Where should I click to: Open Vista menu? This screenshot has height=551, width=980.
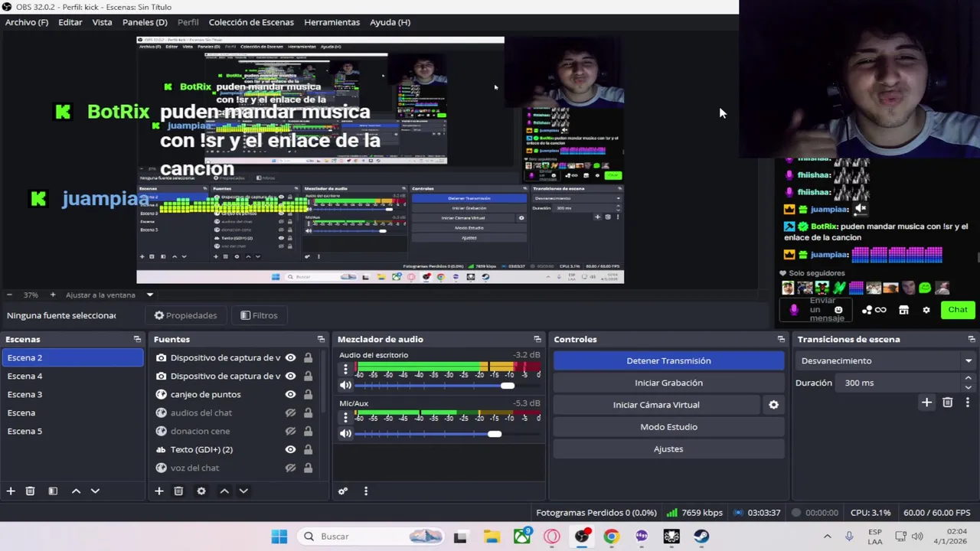103,22
